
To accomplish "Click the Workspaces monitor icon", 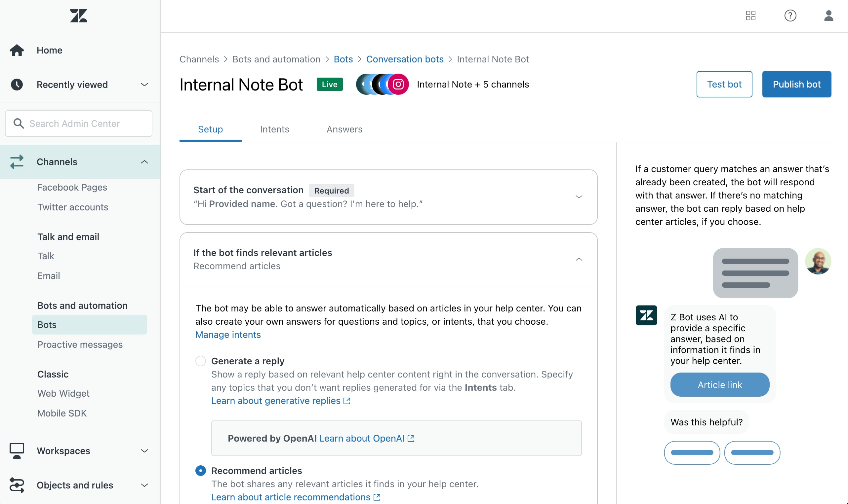I will 17,451.
